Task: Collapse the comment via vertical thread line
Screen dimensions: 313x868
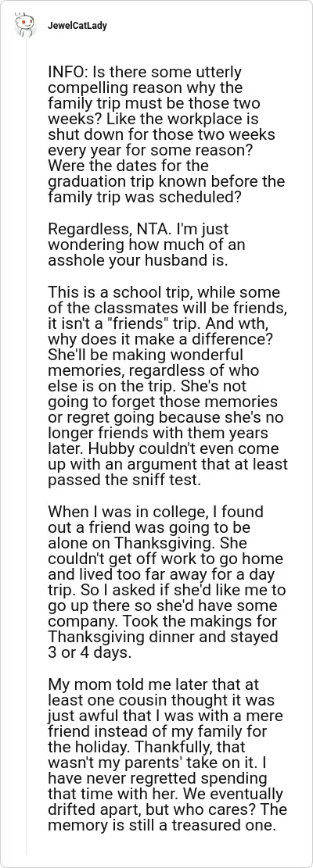Action: pyautogui.click(x=27, y=443)
